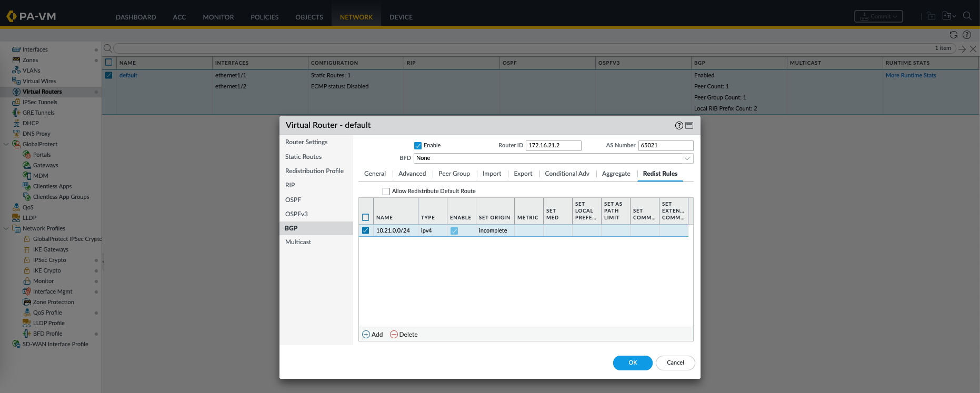Check Allow Redistribute Default Route
This screenshot has height=393, width=980.
click(386, 192)
